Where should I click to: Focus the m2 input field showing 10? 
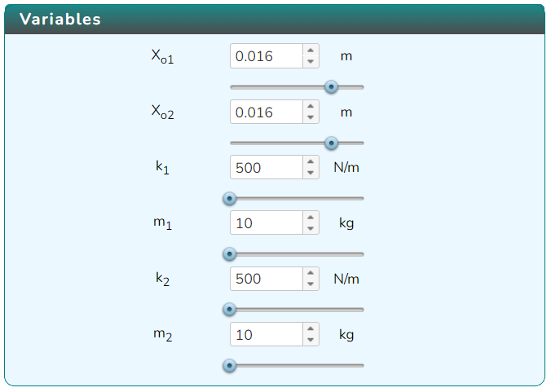pos(267,334)
